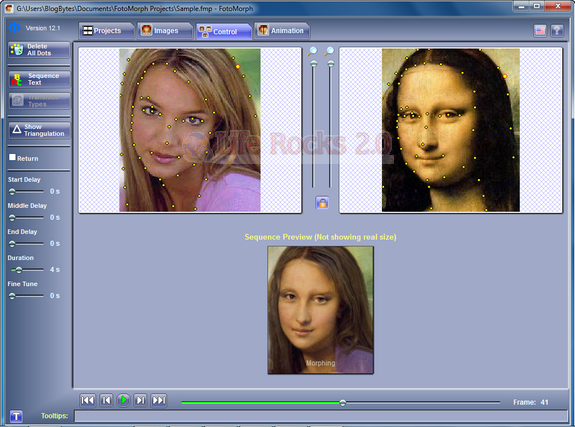Adjust the Fine Tune slider
The height and width of the screenshot is (427, 575).
(27, 296)
